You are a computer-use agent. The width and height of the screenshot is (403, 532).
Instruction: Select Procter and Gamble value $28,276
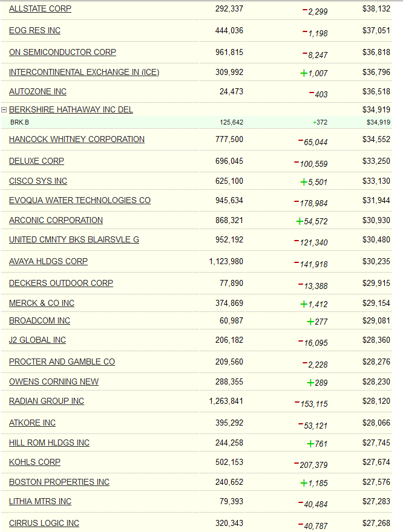376,362
